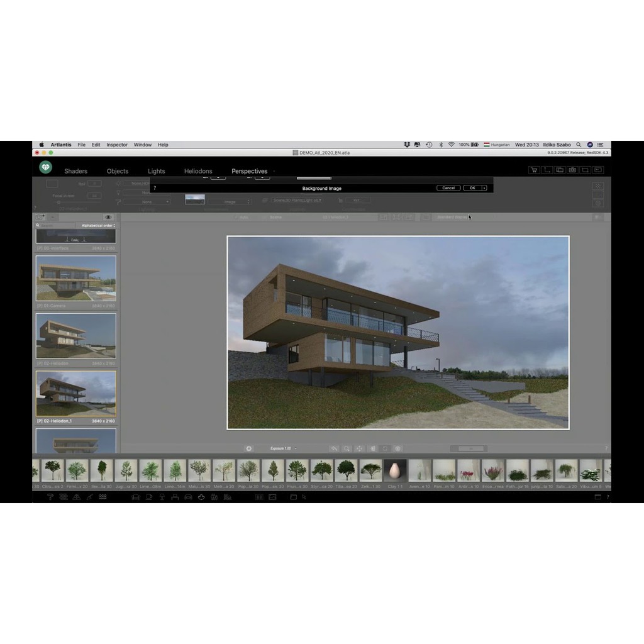This screenshot has height=644, width=644.
Task: Open the Inspector menu
Action: pos(117,145)
